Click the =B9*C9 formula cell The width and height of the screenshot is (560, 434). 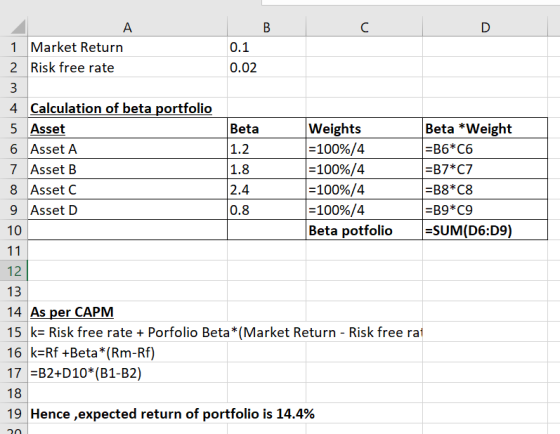point(485,210)
